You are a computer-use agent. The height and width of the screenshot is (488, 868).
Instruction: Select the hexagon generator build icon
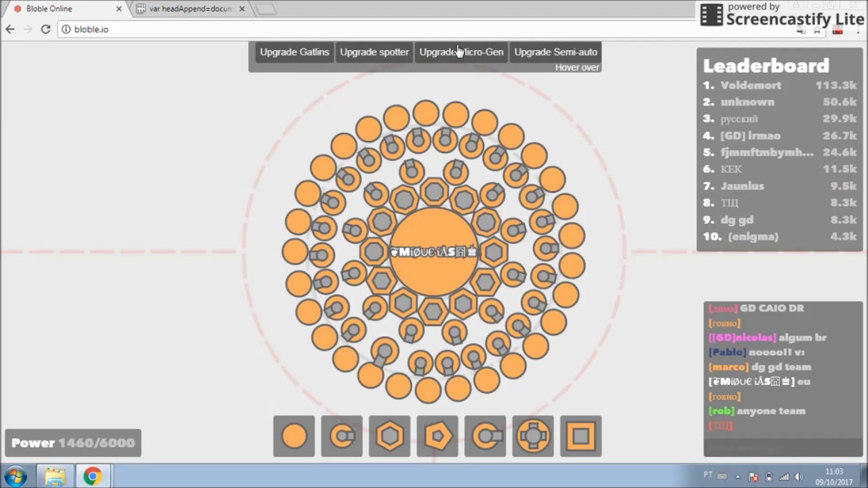390,436
